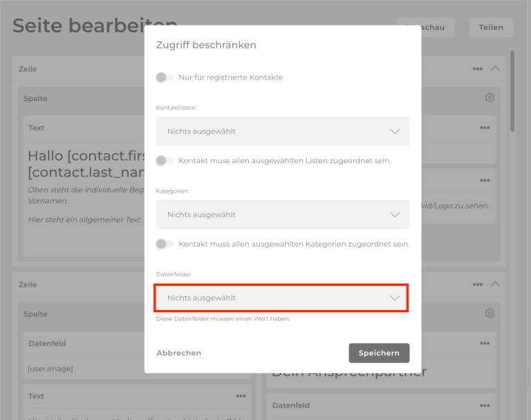531x420 pixels.
Task: Collapse the second Zeile section
Action: [x=495, y=285]
